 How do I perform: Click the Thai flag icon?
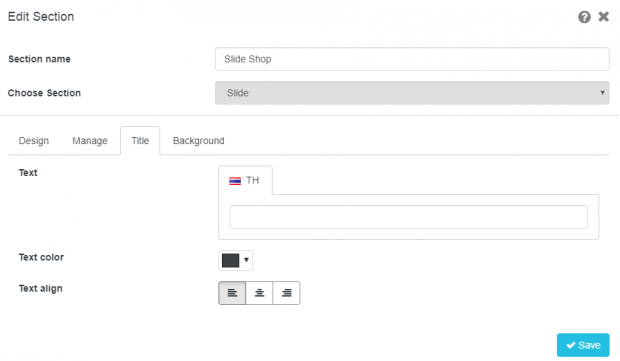point(235,181)
